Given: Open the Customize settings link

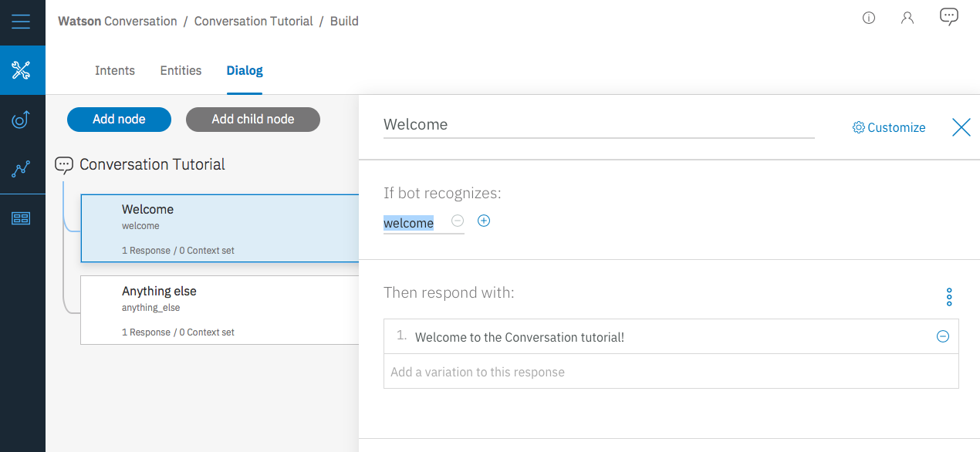Looking at the screenshot, I should click(889, 127).
